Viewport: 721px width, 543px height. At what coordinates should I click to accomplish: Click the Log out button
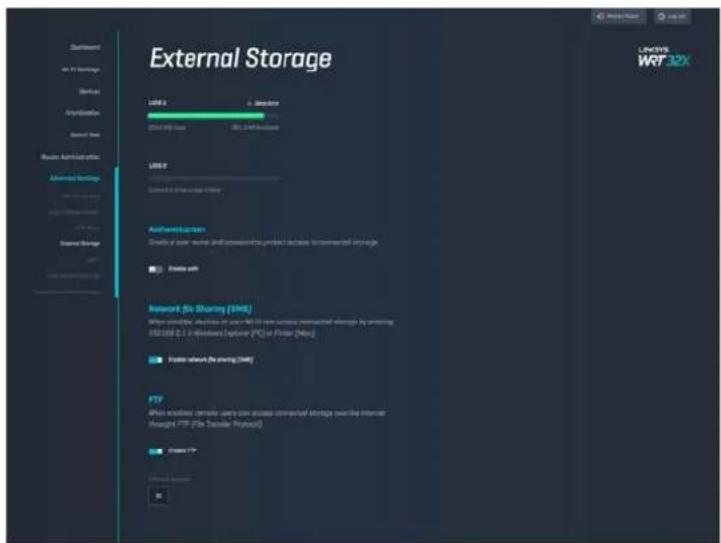(672, 17)
